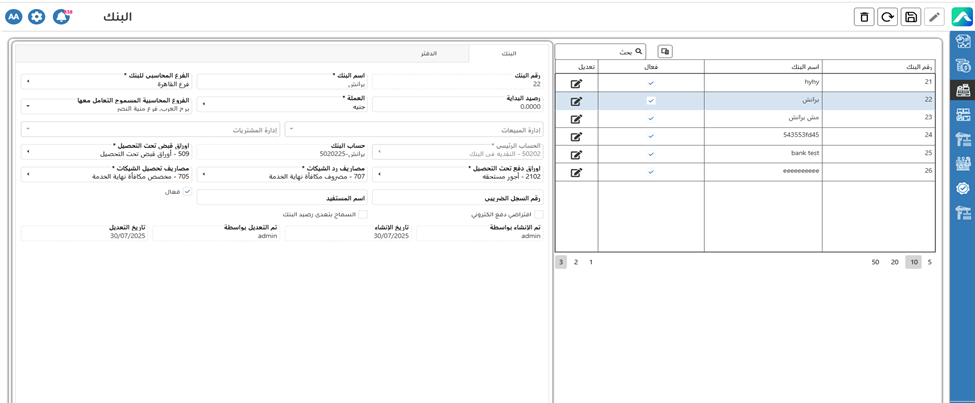The image size is (975, 403).
Task: Click the delete trash icon in top toolbar
Action: [x=864, y=17]
